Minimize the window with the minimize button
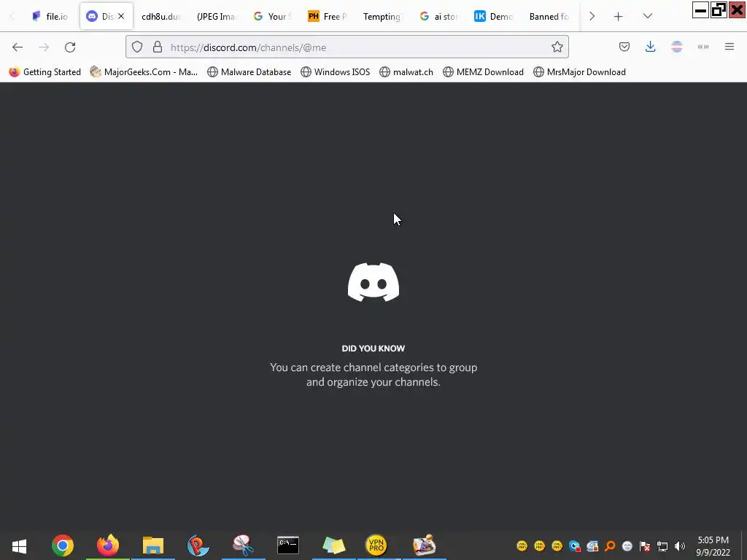 701,10
